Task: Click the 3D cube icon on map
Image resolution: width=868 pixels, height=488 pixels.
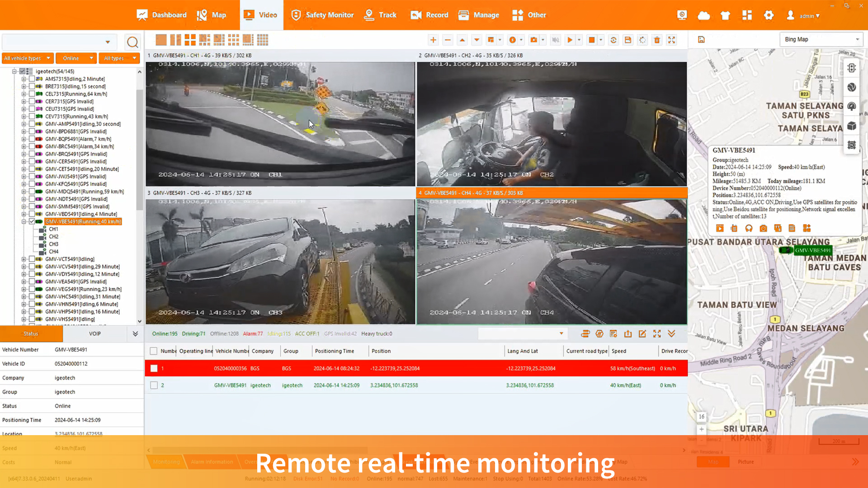Action: point(852,126)
